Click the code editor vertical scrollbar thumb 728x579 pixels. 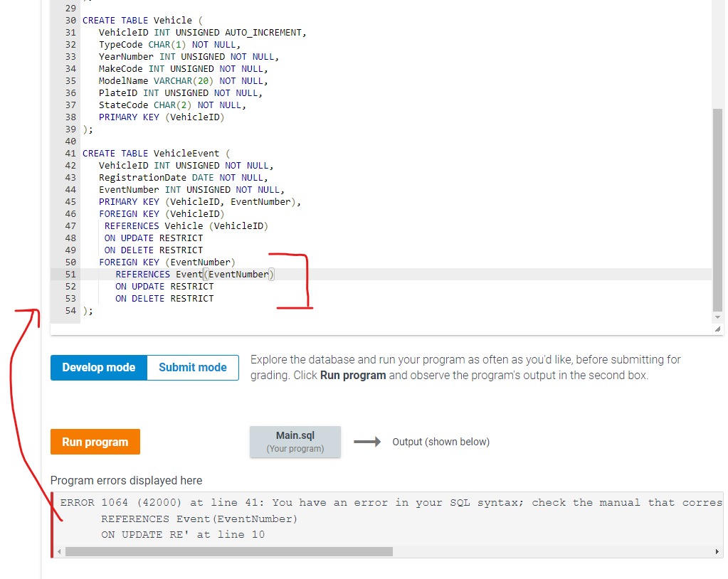717,210
